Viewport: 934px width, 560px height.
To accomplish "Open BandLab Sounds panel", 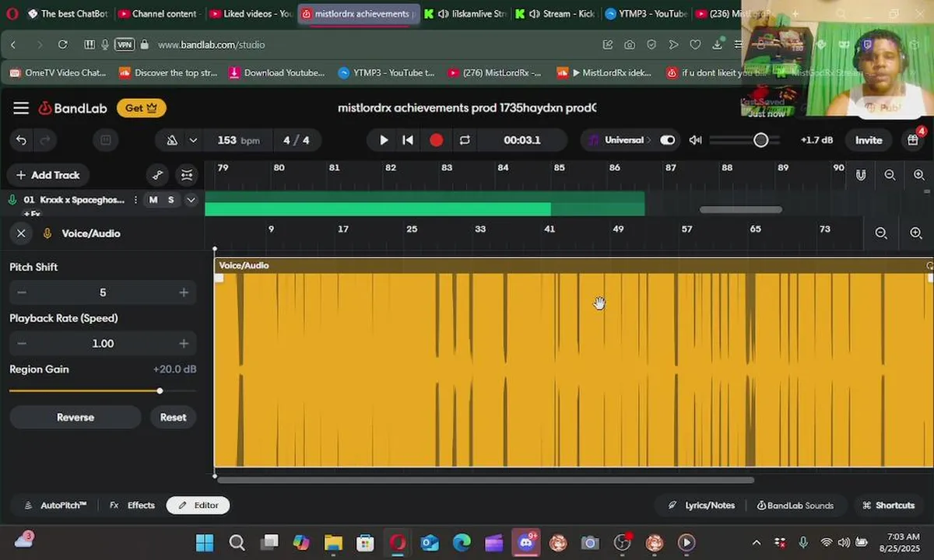I will click(x=795, y=506).
